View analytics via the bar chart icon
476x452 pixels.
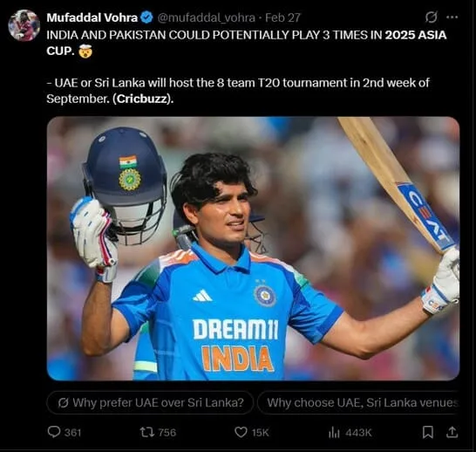click(x=334, y=432)
